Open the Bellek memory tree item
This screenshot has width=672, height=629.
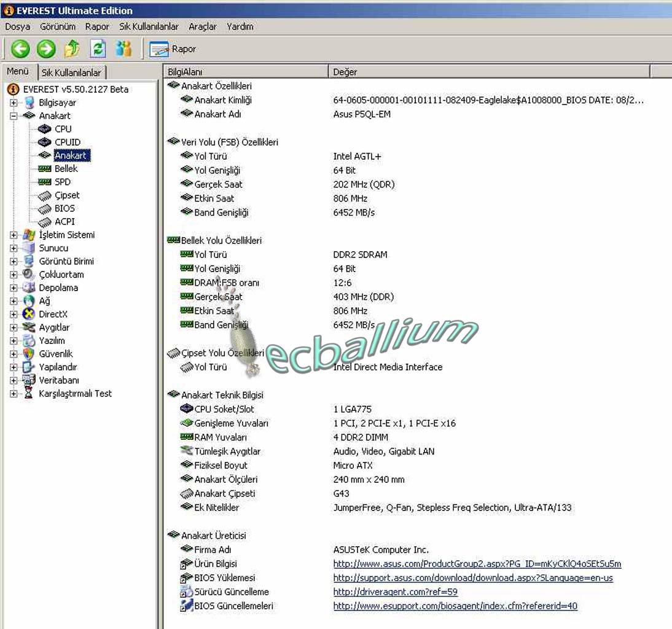click(x=66, y=169)
